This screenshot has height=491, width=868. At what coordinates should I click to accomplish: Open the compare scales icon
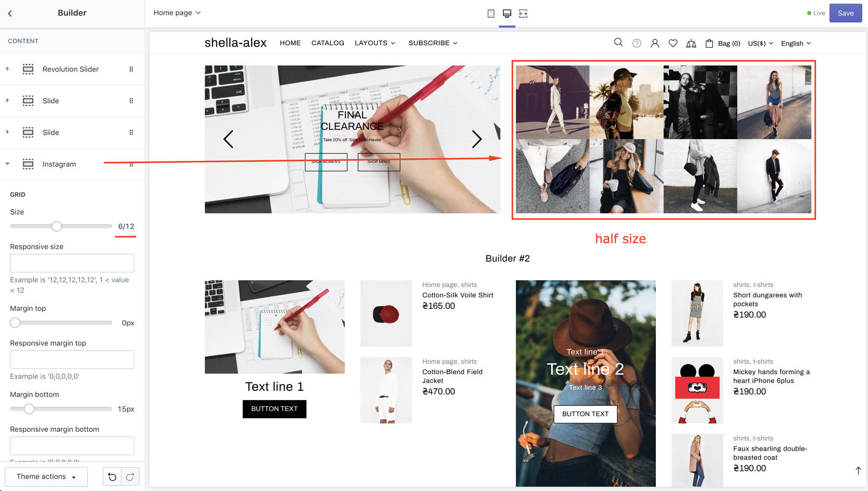(691, 44)
